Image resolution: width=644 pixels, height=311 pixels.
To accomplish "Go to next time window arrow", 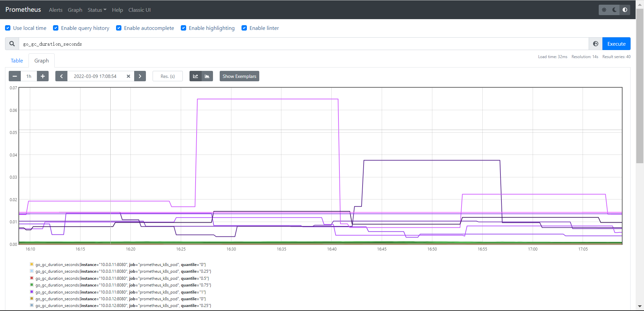I will 140,76.
